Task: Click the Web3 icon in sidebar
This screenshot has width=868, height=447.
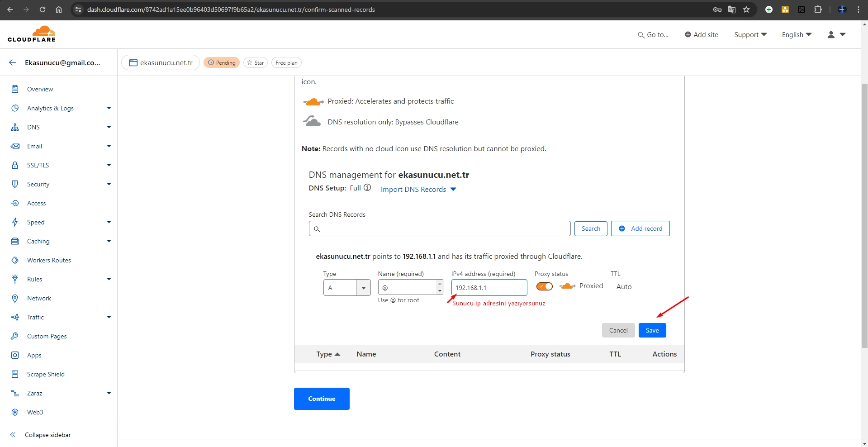Action: [x=15, y=412]
